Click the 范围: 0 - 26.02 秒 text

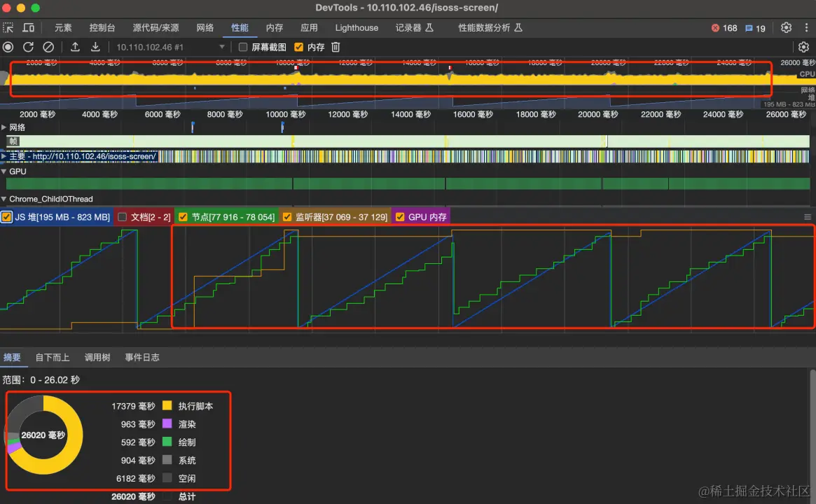(x=41, y=379)
